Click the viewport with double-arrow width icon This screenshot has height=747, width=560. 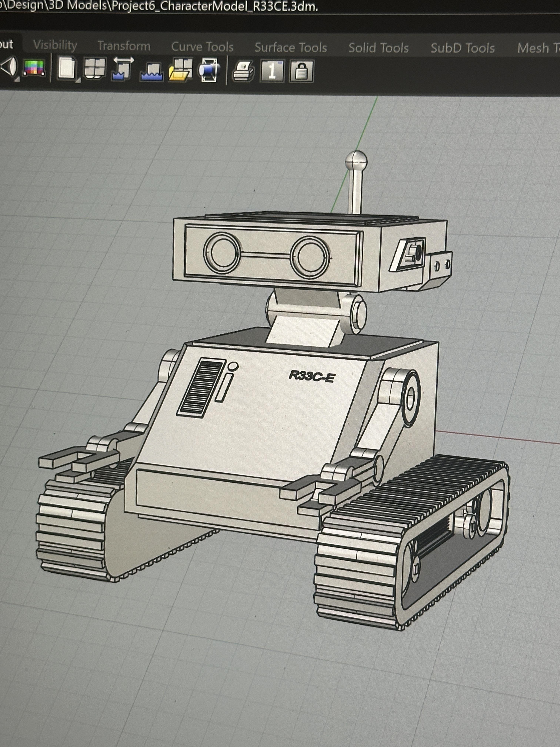(123, 69)
